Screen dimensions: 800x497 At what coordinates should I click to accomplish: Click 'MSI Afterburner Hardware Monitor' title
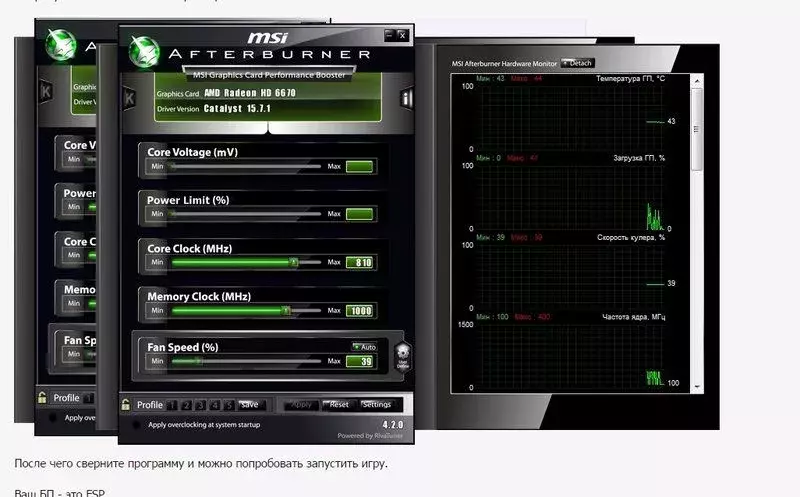504,64
